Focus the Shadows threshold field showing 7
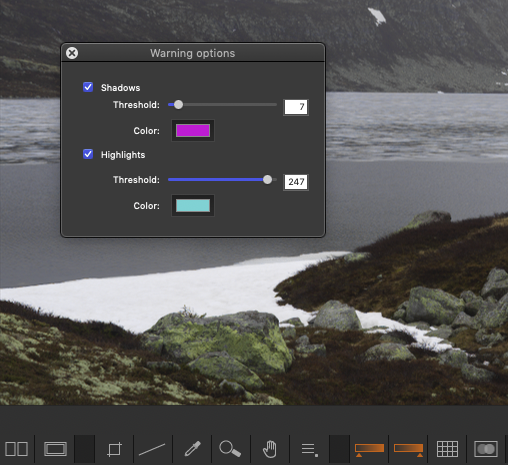 pyautogui.click(x=296, y=107)
